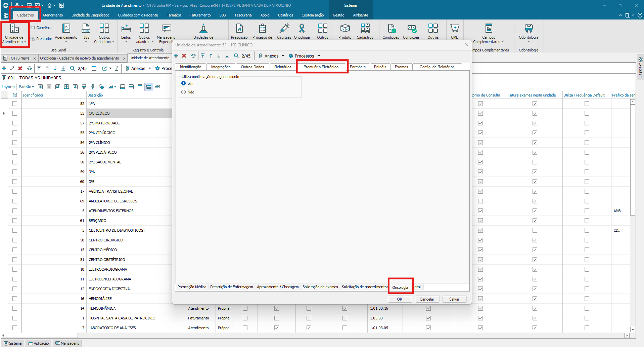Open the Mensagens status bar item
Image resolution: width=644 pixels, height=347 pixels.
click(67, 343)
